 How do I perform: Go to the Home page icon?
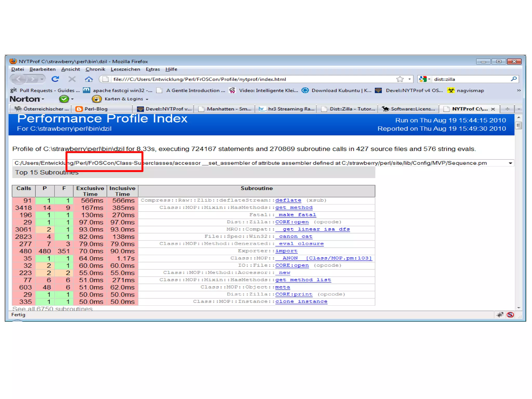click(89, 79)
